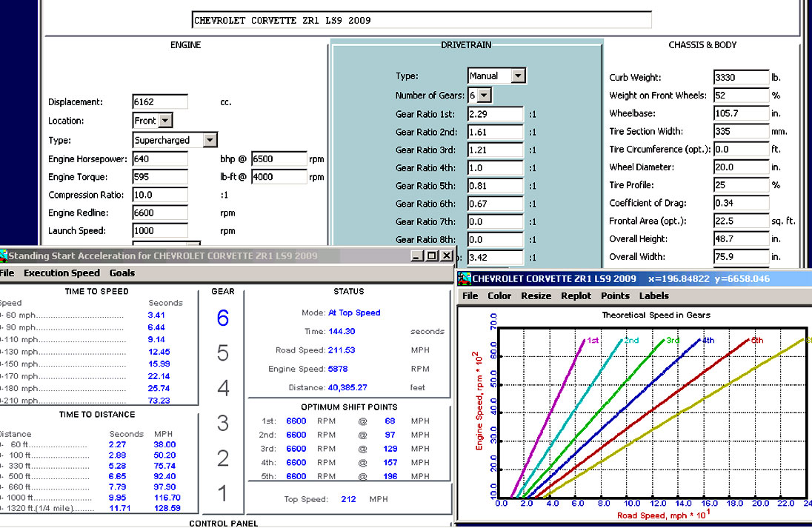Screen dimensions: 812x528
Task: Click the Frontal Area field
Action: [x=741, y=221]
